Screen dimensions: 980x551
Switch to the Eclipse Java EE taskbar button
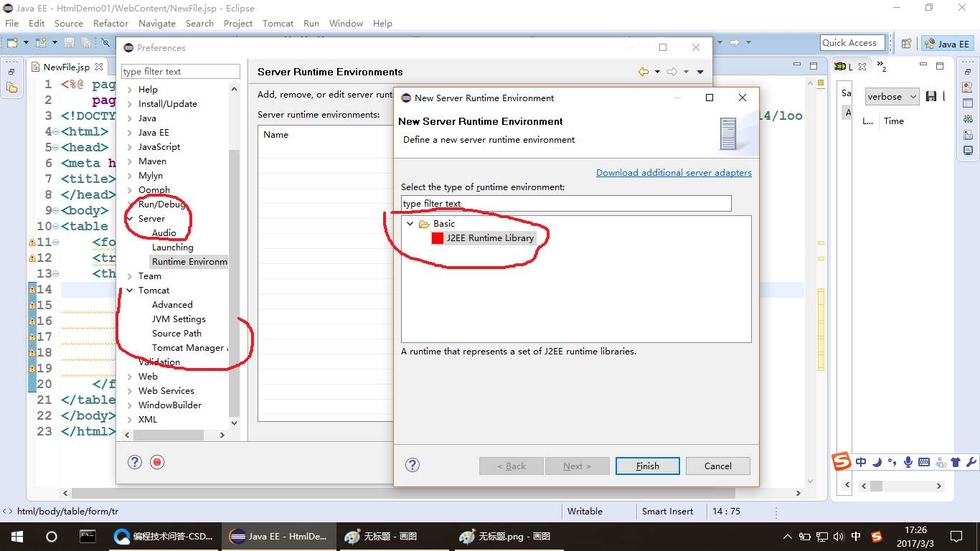tap(278, 536)
